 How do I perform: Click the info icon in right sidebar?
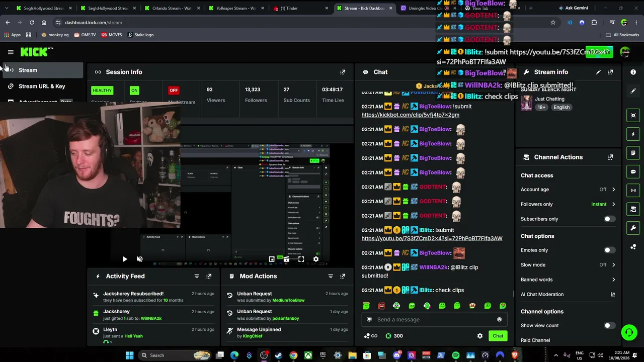click(x=633, y=72)
